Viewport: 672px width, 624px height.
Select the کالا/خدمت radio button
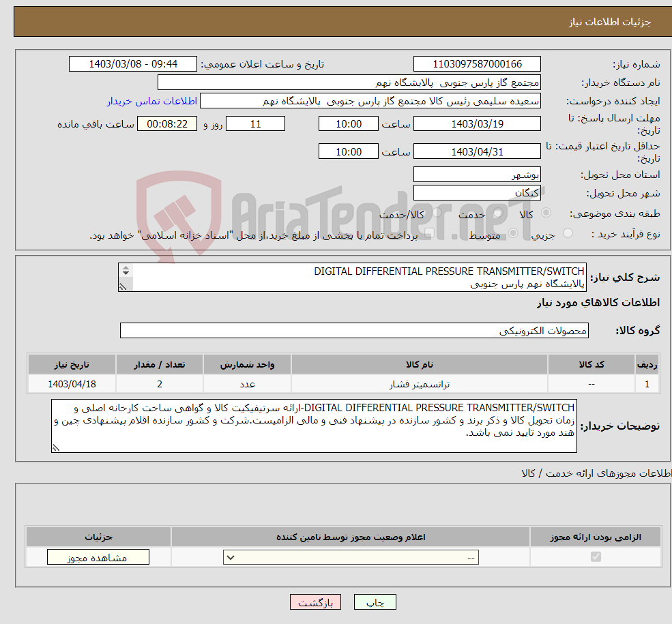(x=437, y=213)
